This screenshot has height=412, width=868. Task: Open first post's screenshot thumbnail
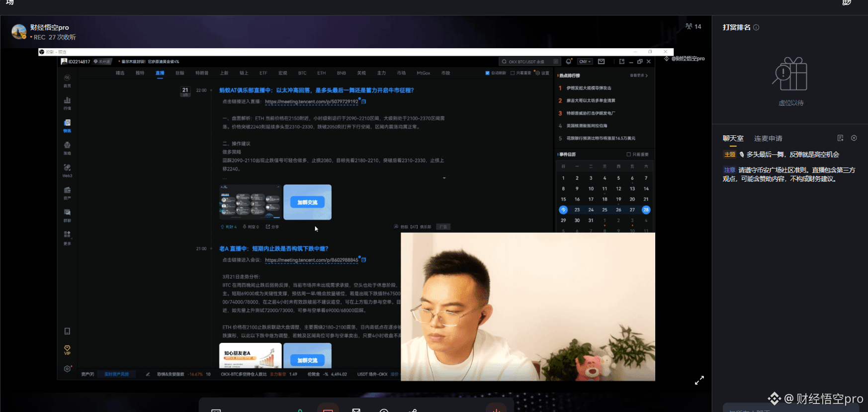pos(250,202)
